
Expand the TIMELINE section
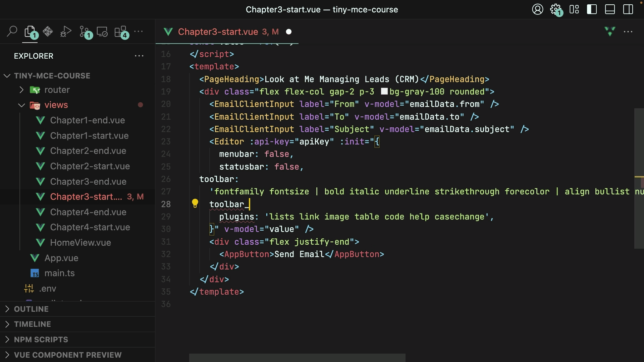pos(77,324)
